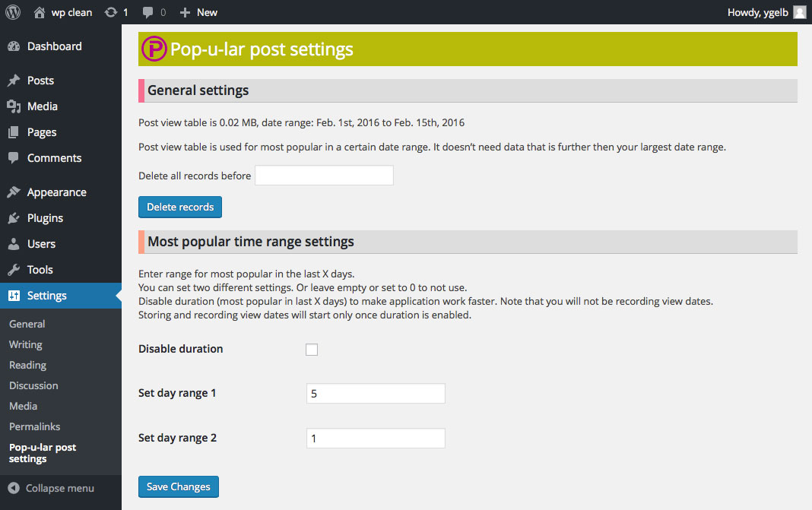Click the Save Changes button
The image size is (812, 510).
pyautogui.click(x=179, y=486)
